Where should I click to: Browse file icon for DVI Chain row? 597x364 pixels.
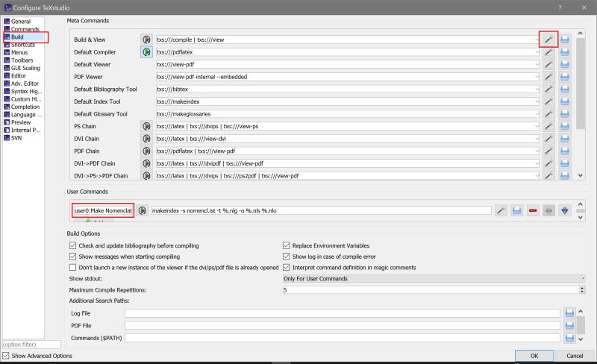coord(565,139)
